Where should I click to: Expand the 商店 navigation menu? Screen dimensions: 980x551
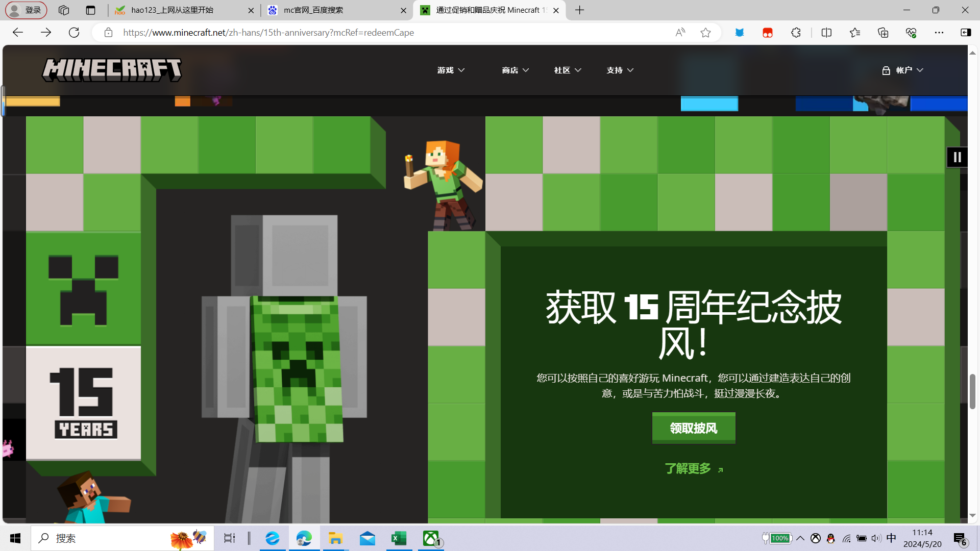515,70
